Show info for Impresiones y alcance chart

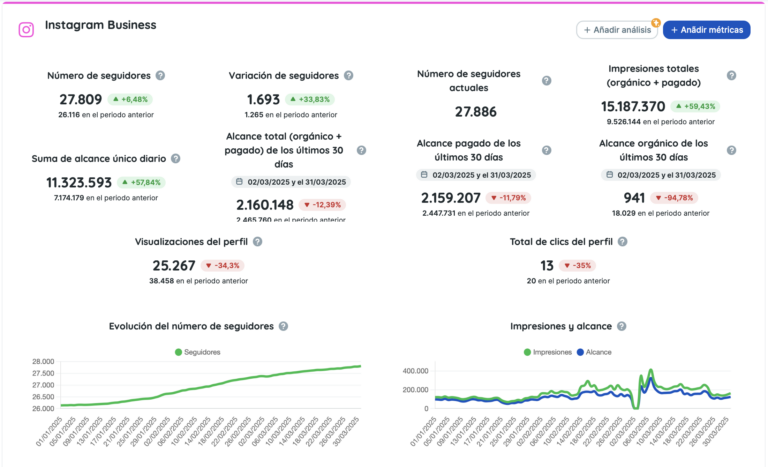tap(621, 326)
